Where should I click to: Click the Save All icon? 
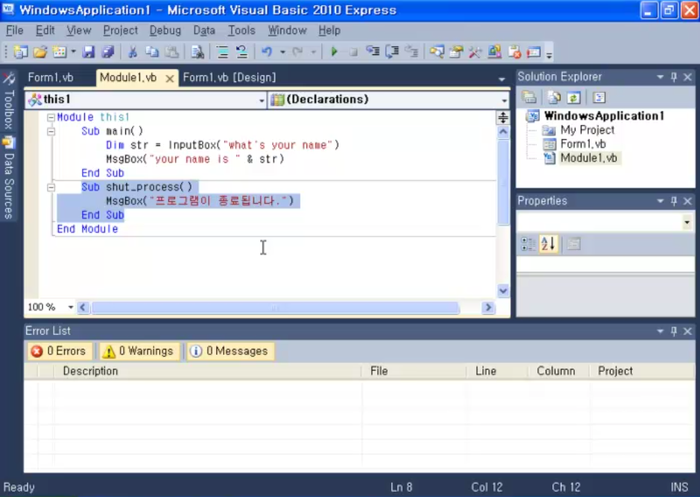point(108,52)
